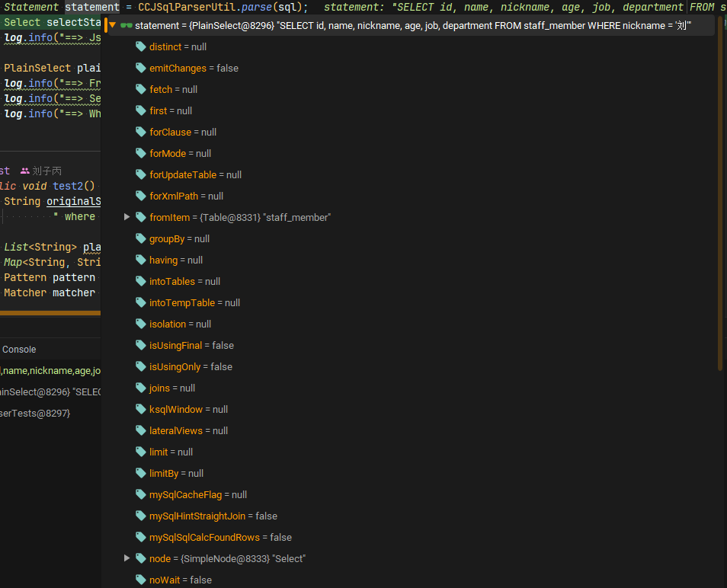Screen dimensions: 727x588
Task: Collapse the expanded statement variable node
Action: coord(111,24)
